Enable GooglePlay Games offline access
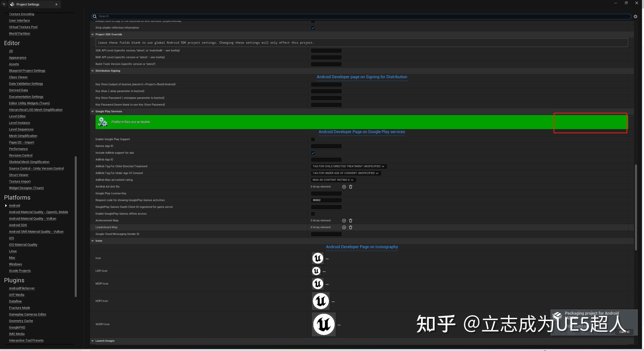 point(313,214)
